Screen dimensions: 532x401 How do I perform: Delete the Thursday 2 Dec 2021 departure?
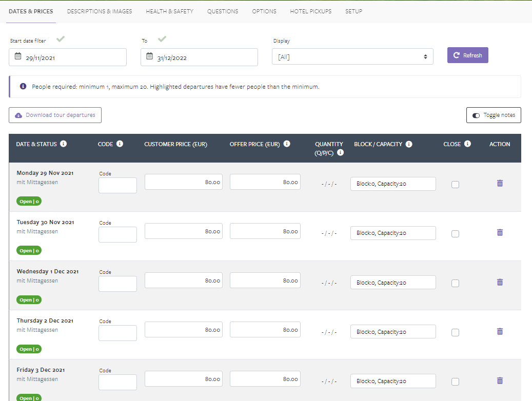[500, 331]
